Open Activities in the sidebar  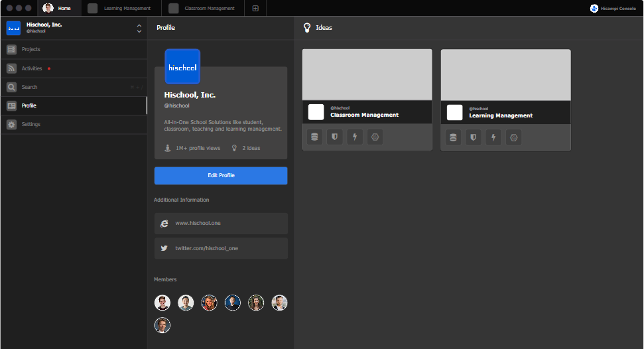click(31, 68)
